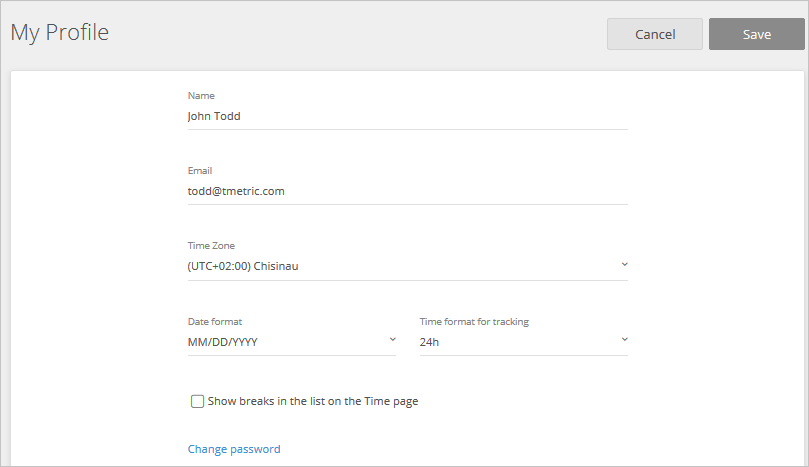Click the gray header area between title and Cancel

(x=356, y=34)
